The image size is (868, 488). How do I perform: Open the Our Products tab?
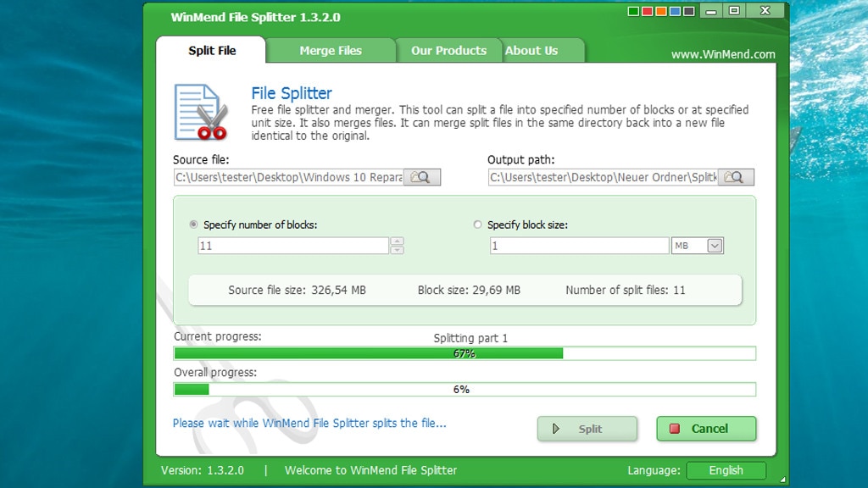448,50
